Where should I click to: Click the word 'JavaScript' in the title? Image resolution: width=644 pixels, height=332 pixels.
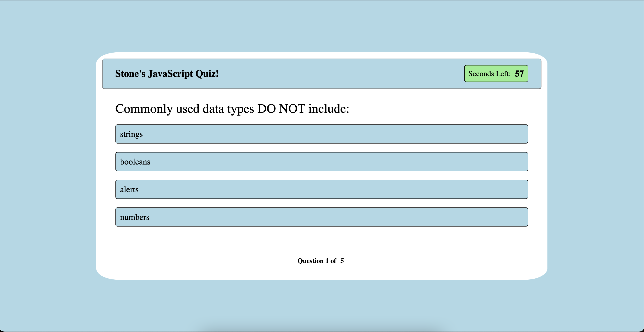(170, 74)
